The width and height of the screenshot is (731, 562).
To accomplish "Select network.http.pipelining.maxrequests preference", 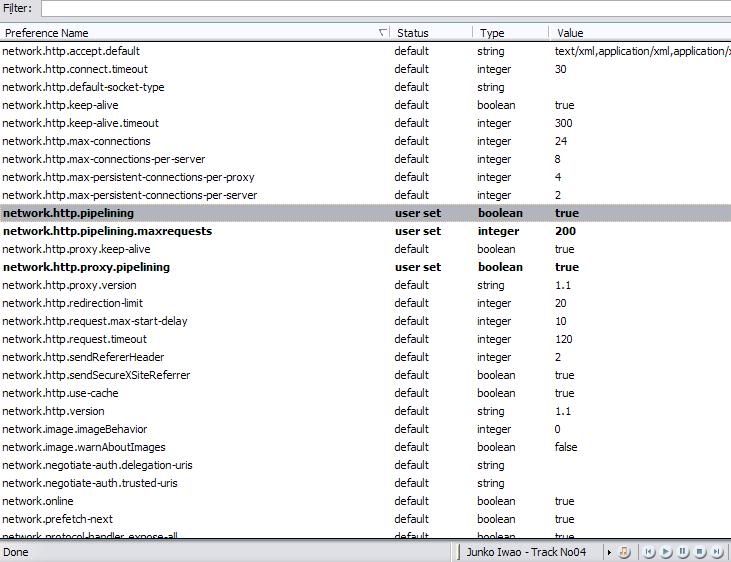I will tap(108, 231).
